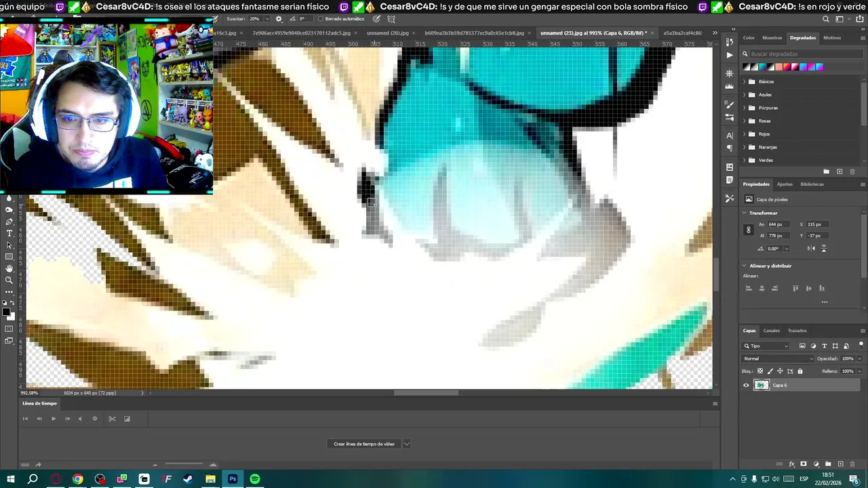Toggle lock image pixels brush icon
Screen dimensions: 868x488
click(770, 371)
